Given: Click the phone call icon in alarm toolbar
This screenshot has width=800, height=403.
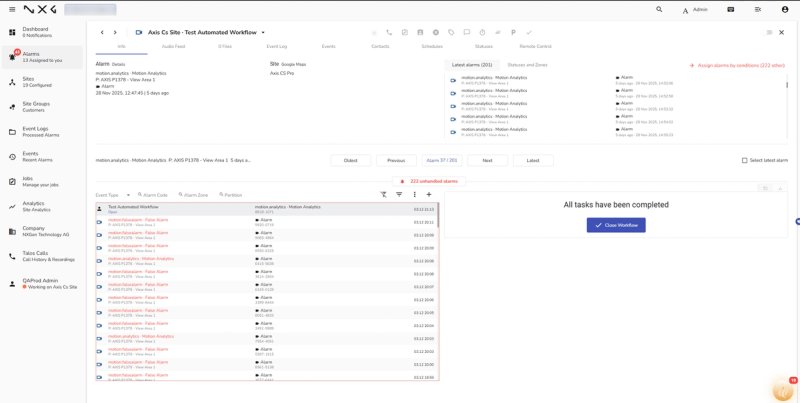Looking at the screenshot, I should 389,32.
